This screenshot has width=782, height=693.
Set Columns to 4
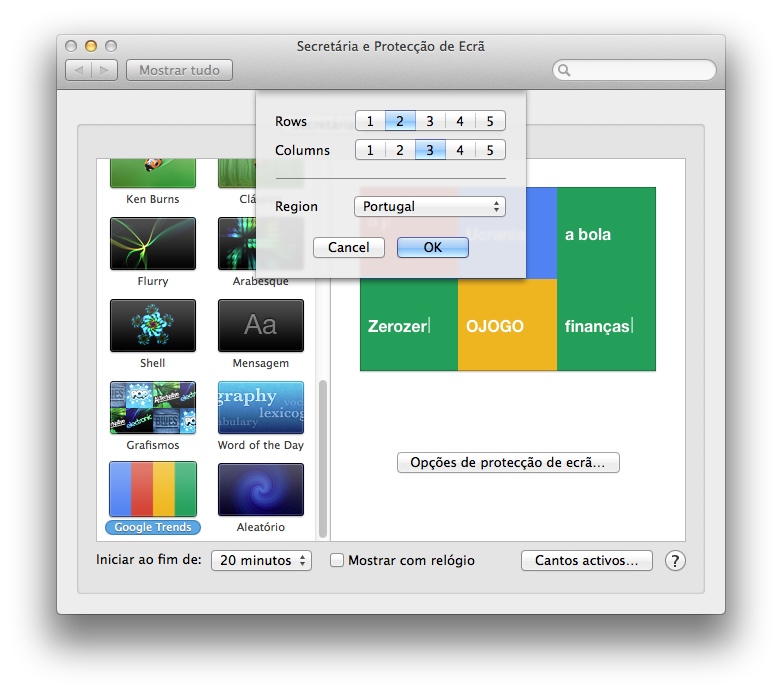tap(460, 150)
